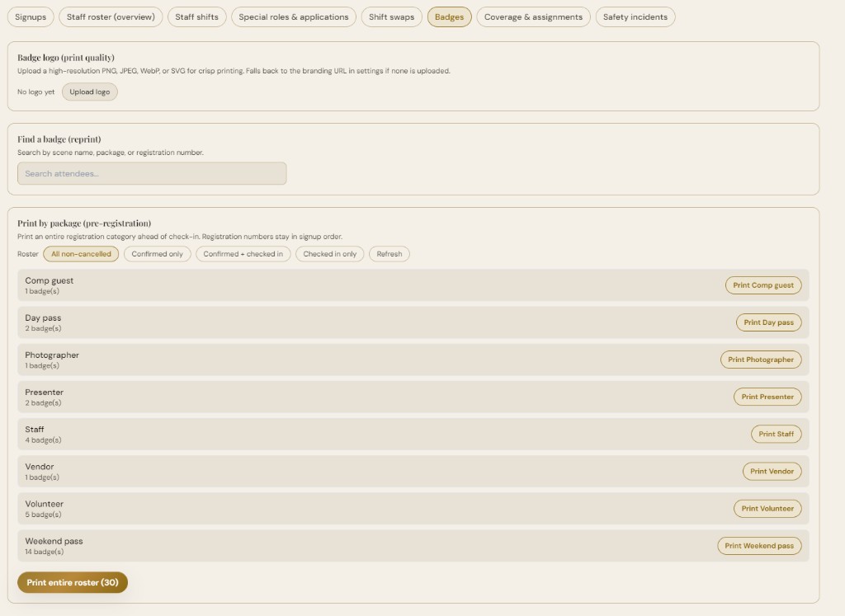Viewport: 845px width, 616px height.
Task: Click the 'Comp guest' package name
Action: tap(49, 280)
